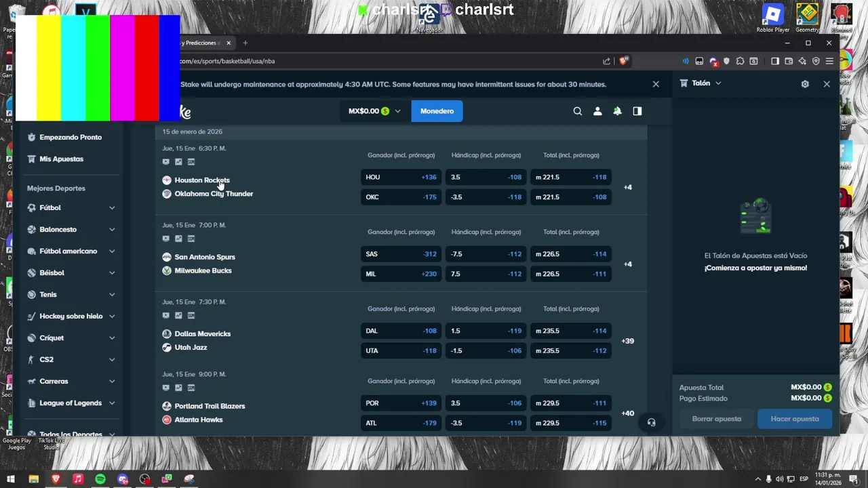Open the Oklahoma City Thunder team link
868x488 pixels.
coord(214,194)
